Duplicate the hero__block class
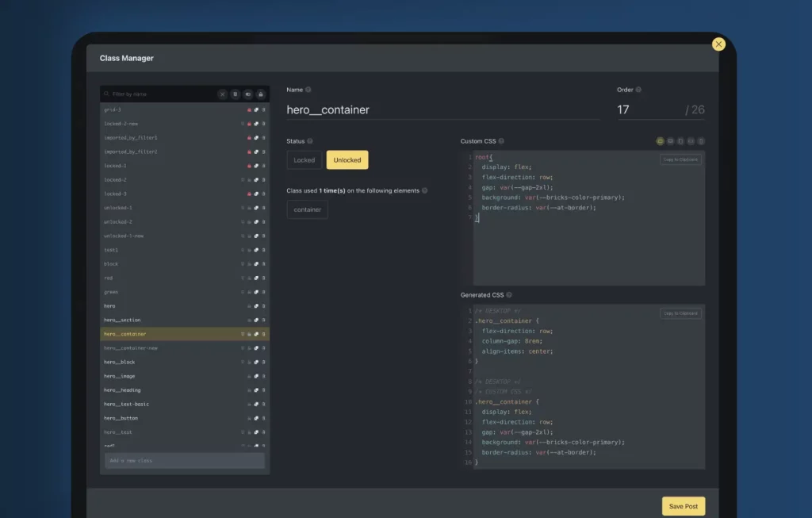This screenshot has width=812, height=518. point(256,362)
